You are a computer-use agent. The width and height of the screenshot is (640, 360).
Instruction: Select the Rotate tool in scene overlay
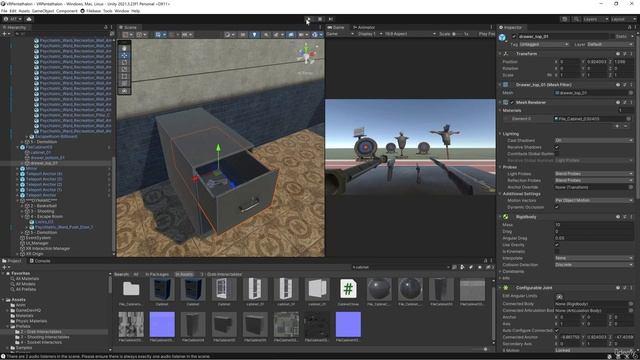(124, 62)
